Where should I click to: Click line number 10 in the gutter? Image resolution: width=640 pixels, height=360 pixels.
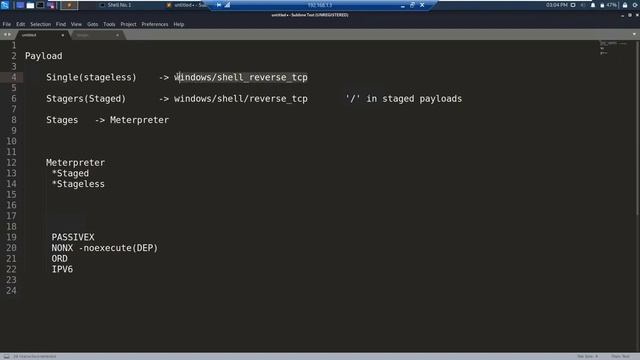pos(11,141)
